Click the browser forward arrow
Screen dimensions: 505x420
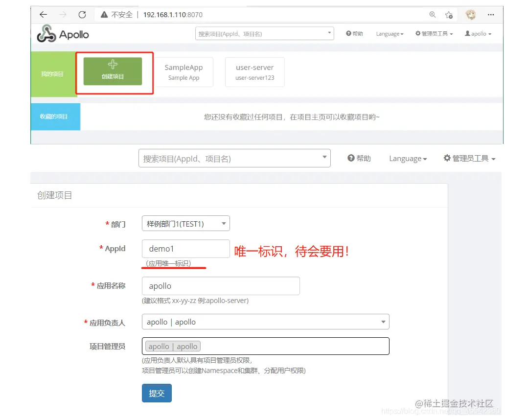[63, 15]
